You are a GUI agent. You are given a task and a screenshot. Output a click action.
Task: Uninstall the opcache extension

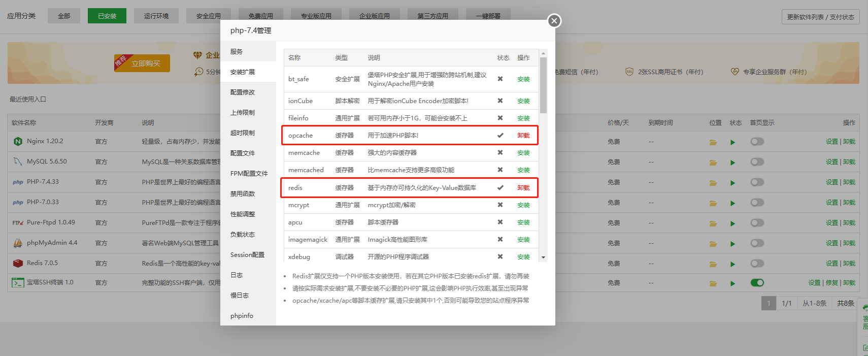(x=523, y=136)
